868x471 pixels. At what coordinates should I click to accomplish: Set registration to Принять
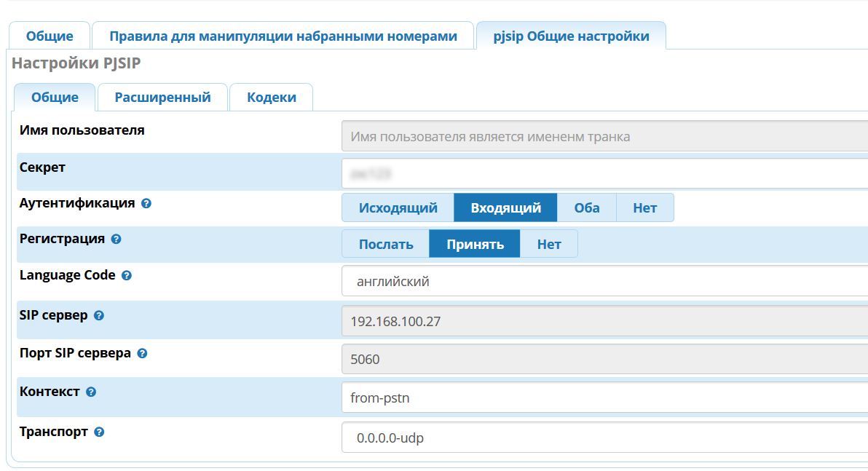pos(475,244)
